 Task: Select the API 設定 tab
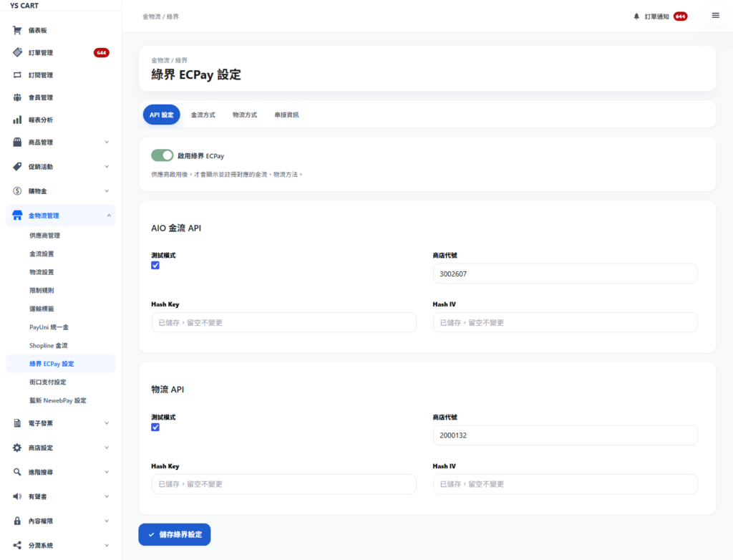click(x=161, y=115)
